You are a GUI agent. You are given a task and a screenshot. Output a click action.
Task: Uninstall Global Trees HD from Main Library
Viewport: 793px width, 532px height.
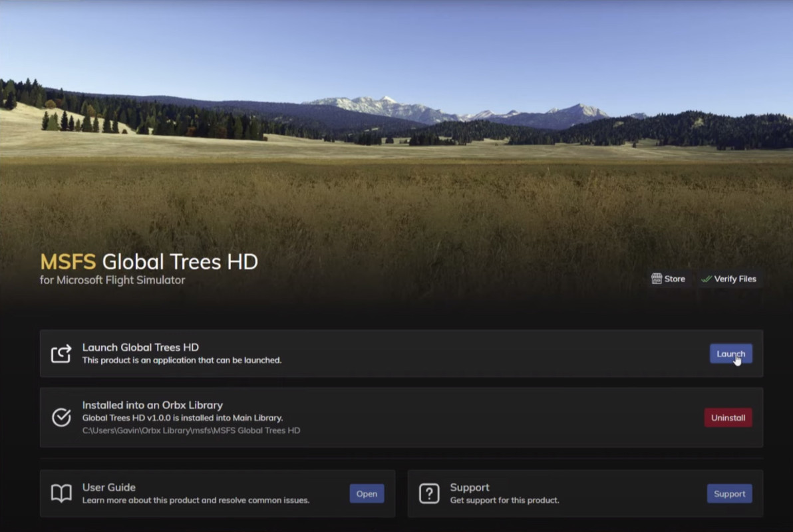tap(728, 418)
